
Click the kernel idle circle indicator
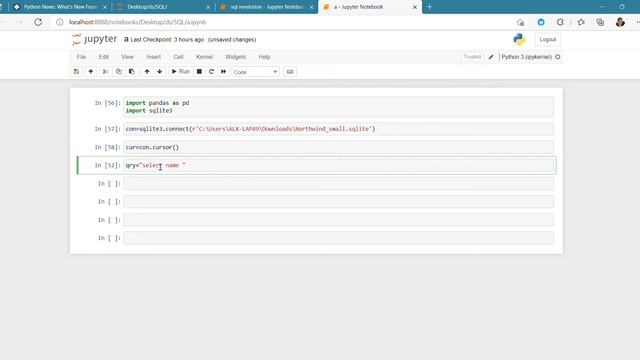[x=558, y=57]
